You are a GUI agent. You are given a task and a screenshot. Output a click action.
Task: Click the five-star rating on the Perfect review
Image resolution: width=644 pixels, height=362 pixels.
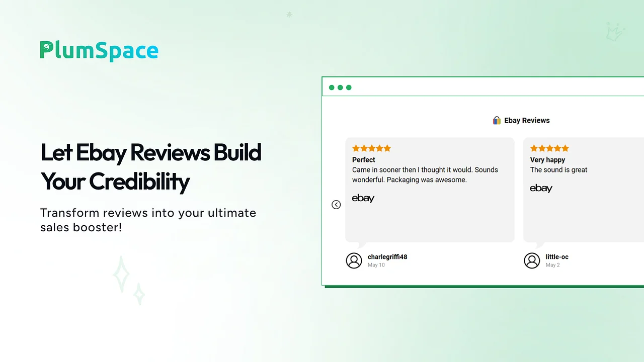tap(371, 148)
